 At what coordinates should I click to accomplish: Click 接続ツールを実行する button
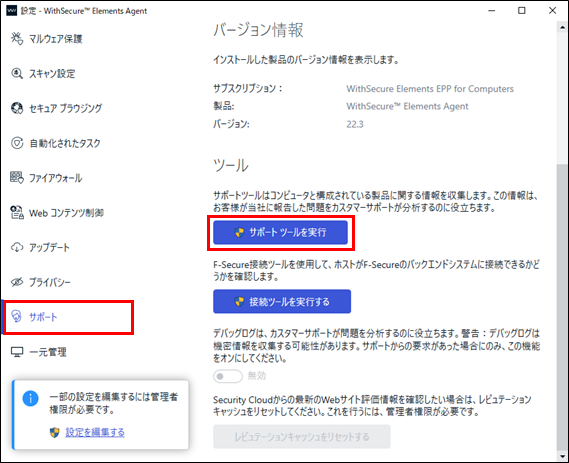point(282,301)
